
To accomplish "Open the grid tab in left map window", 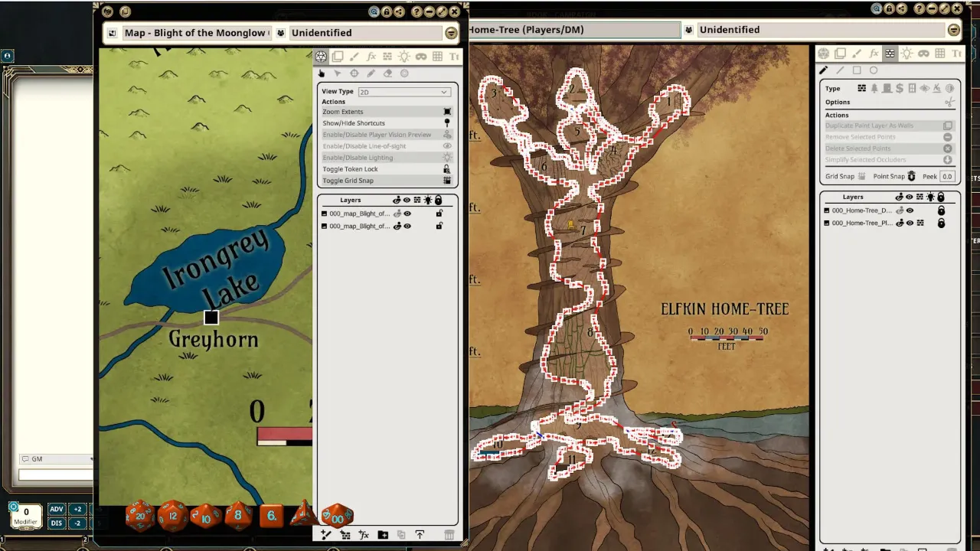I will (x=437, y=57).
